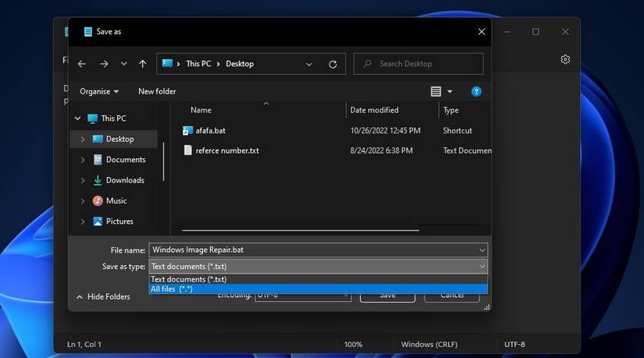Image resolution: width=644 pixels, height=358 pixels.
Task: Create a New folder
Action: coord(157,91)
